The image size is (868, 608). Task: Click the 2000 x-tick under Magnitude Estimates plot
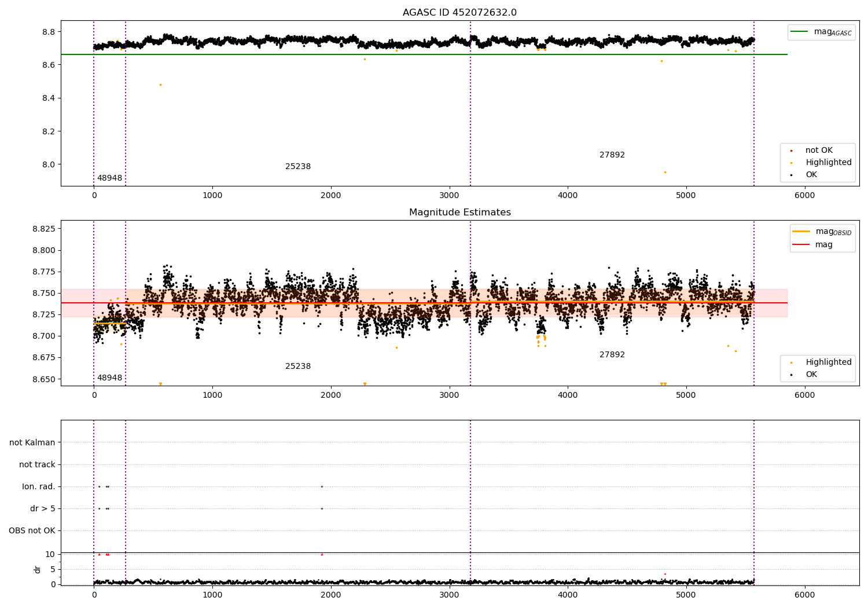331,395
